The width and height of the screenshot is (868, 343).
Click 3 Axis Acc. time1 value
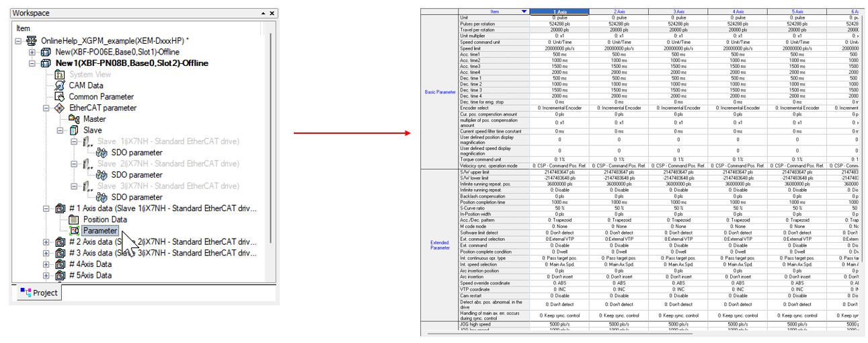click(678, 55)
